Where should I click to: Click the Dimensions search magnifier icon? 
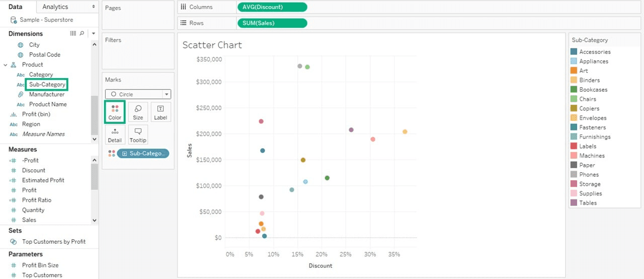click(82, 34)
